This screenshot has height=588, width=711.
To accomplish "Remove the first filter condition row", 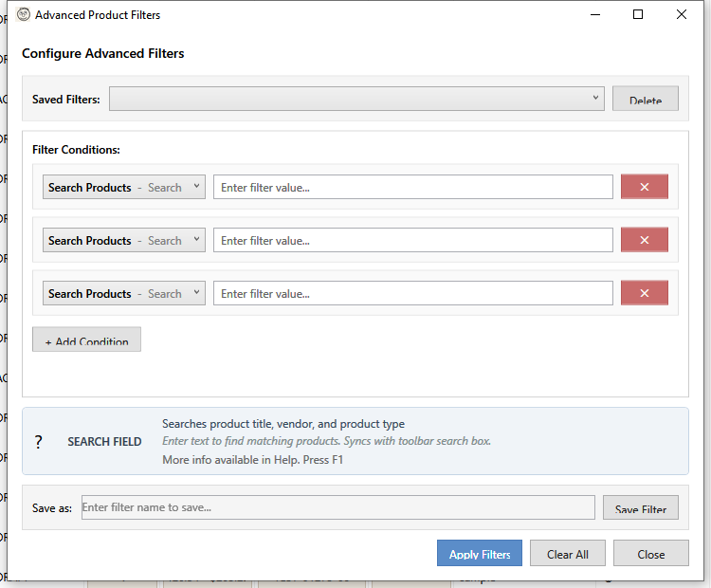I will tap(644, 187).
